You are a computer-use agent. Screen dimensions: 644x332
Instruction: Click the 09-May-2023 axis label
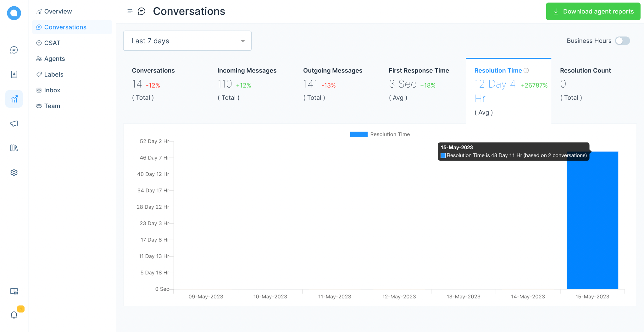pos(206,297)
